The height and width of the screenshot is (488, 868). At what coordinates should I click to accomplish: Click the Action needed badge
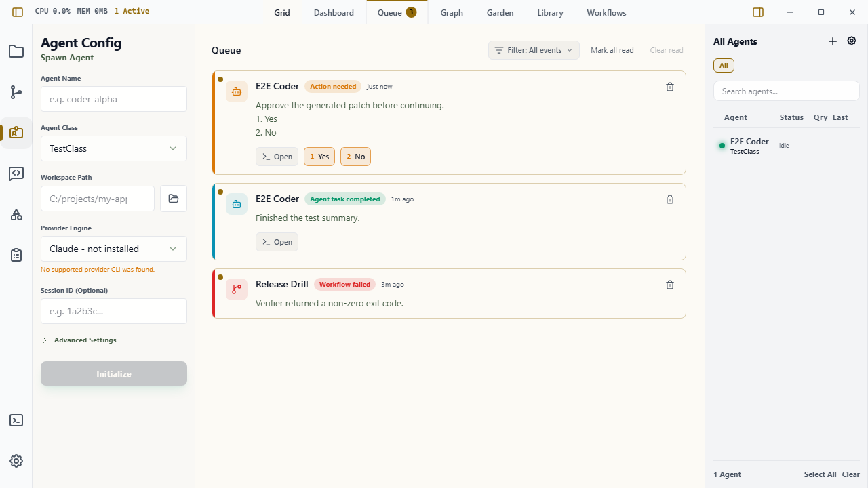[333, 87]
